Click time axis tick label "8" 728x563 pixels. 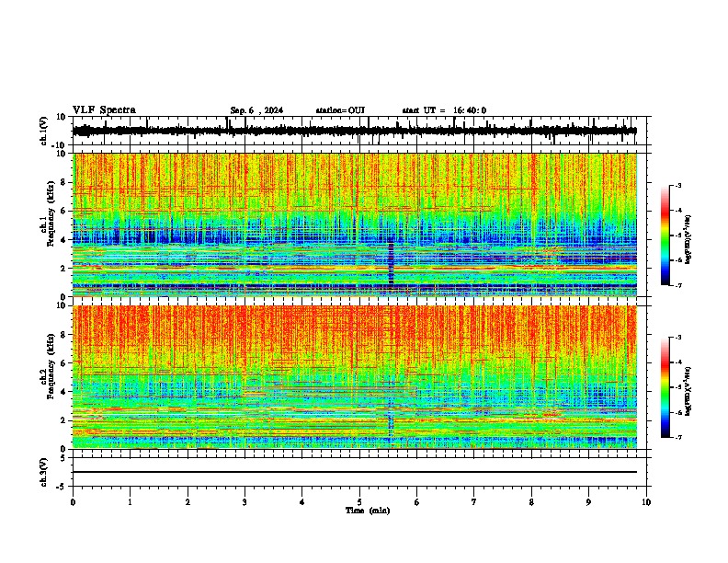pyautogui.click(x=531, y=502)
